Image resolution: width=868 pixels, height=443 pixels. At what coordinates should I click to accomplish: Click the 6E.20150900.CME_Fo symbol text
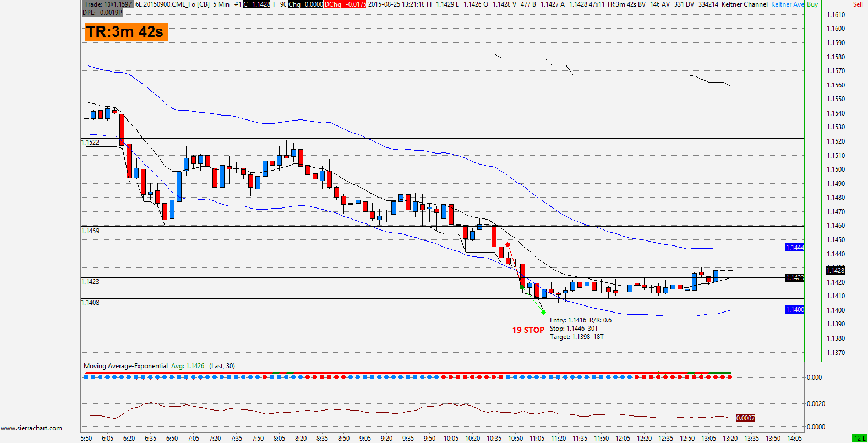(x=165, y=4)
